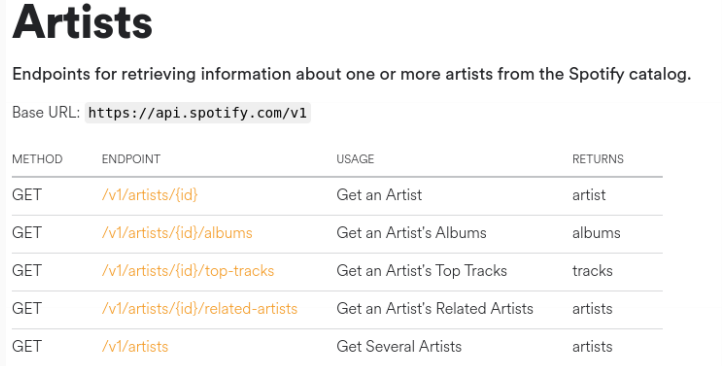722x366 pixels.
Task: Click the RETURNS column header
Action: click(598, 159)
